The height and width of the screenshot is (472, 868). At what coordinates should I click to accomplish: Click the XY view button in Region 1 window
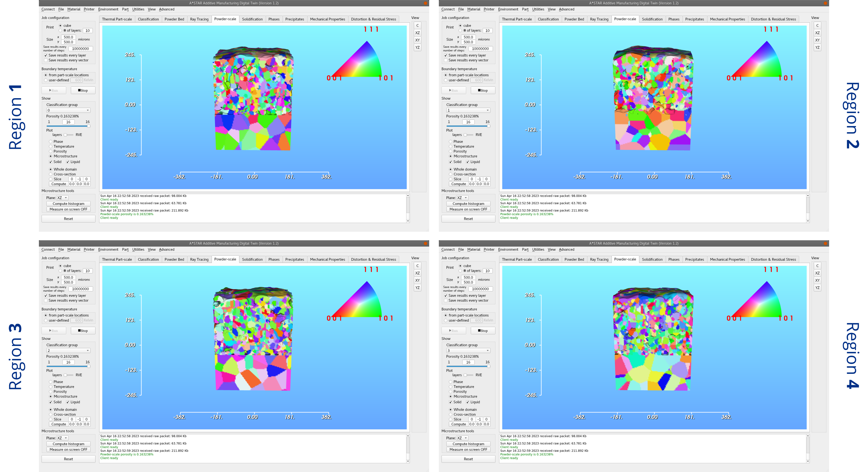tap(417, 40)
